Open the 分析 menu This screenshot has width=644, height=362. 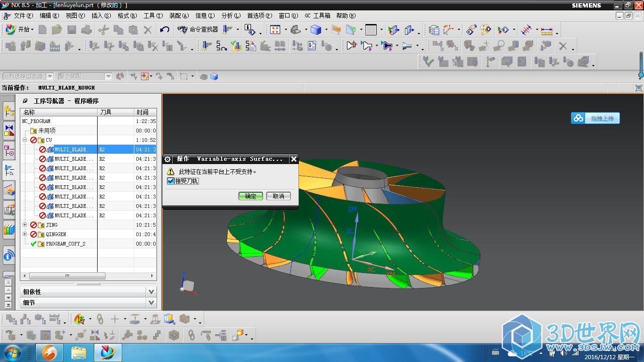pyautogui.click(x=230, y=16)
